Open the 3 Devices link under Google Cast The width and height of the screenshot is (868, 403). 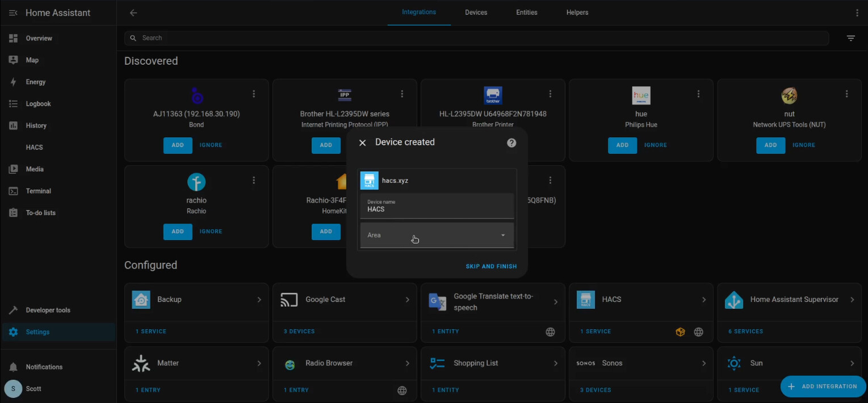point(299,331)
